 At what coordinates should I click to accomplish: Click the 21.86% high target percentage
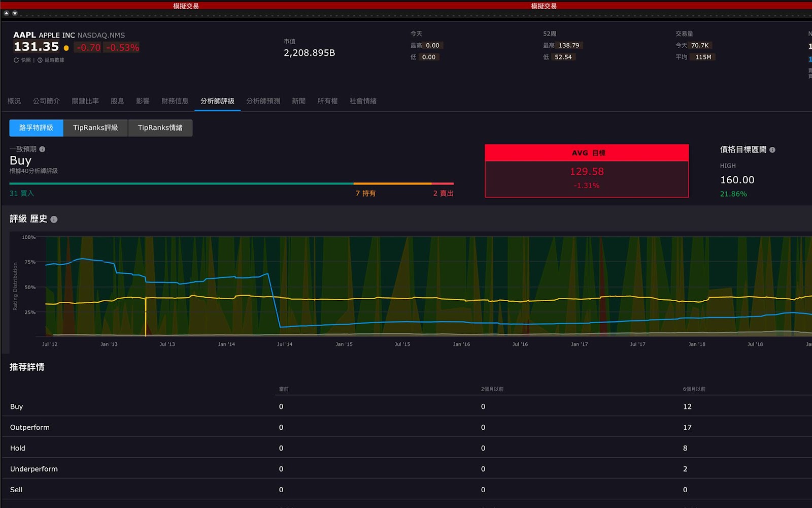click(x=733, y=194)
